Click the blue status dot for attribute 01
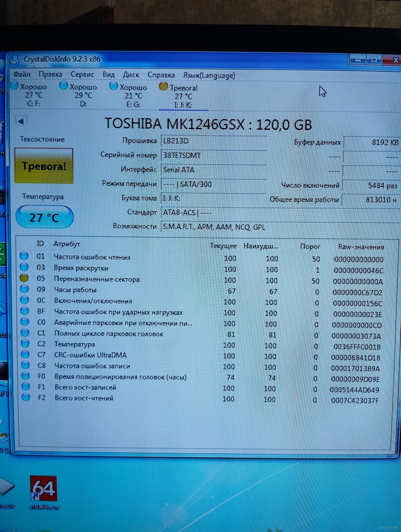 click(24, 256)
